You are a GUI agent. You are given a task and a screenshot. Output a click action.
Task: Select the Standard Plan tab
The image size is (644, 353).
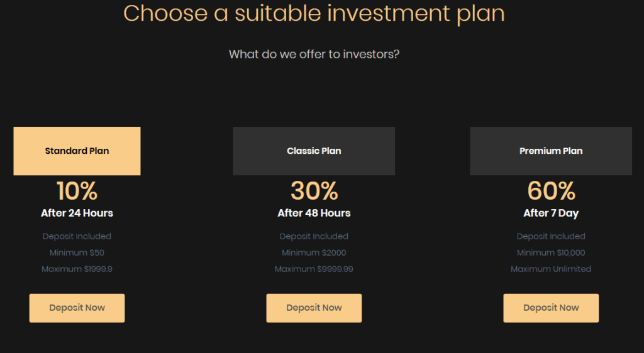tap(77, 151)
